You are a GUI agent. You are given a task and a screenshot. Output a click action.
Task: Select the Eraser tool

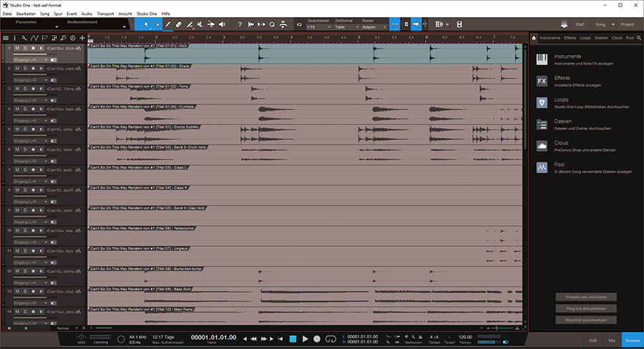click(179, 24)
